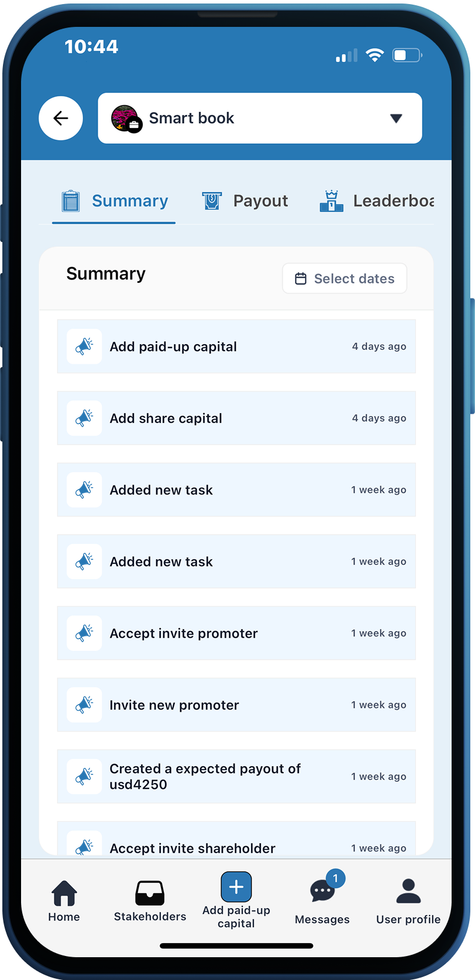Open the Smart book dropdown arrow
Screen dimensions: 475x980
tap(396, 119)
